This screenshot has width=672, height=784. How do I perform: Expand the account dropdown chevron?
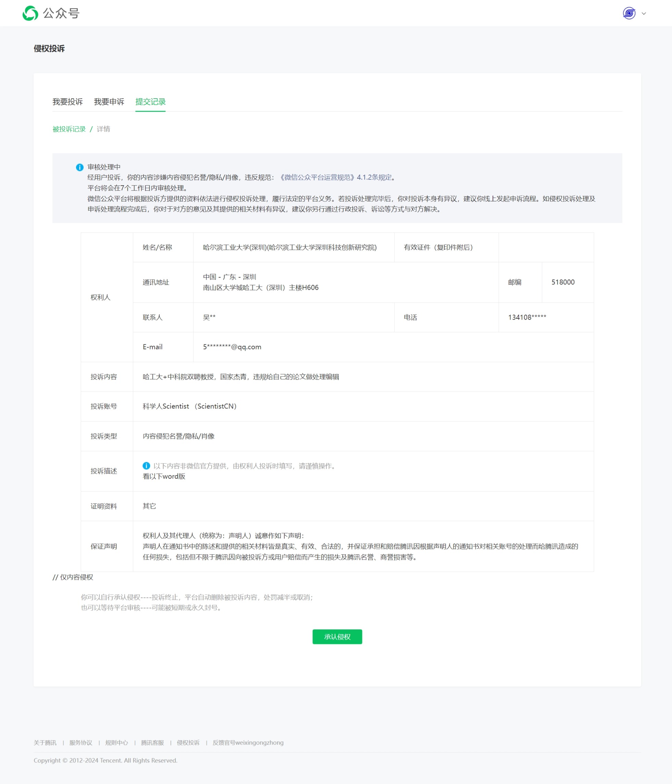644,14
